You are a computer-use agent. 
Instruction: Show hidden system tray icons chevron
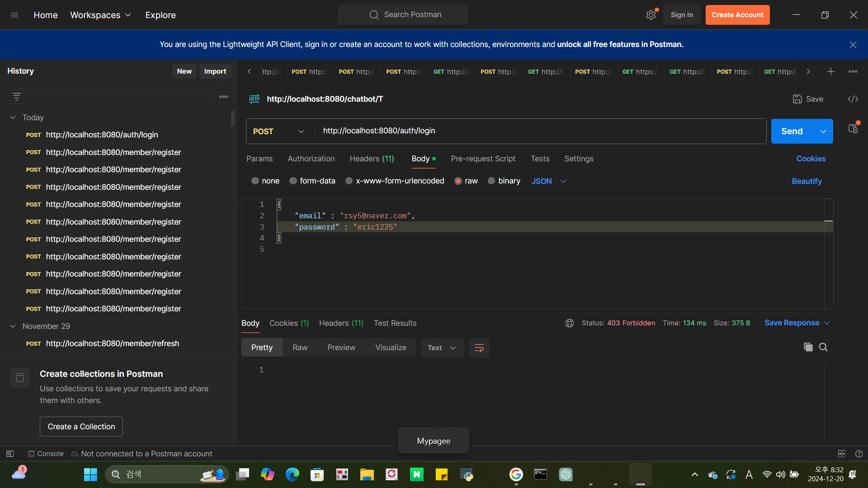click(695, 474)
